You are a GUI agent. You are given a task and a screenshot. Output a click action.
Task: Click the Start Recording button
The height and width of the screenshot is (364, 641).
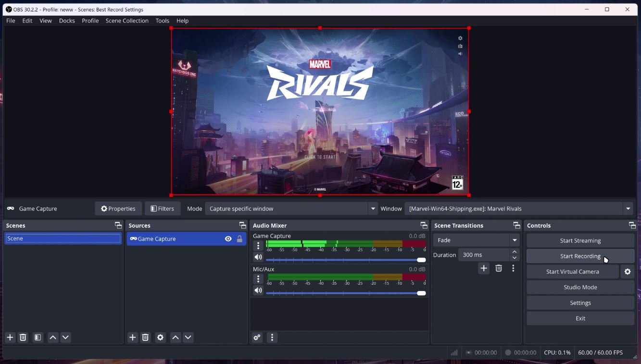click(580, 256)
